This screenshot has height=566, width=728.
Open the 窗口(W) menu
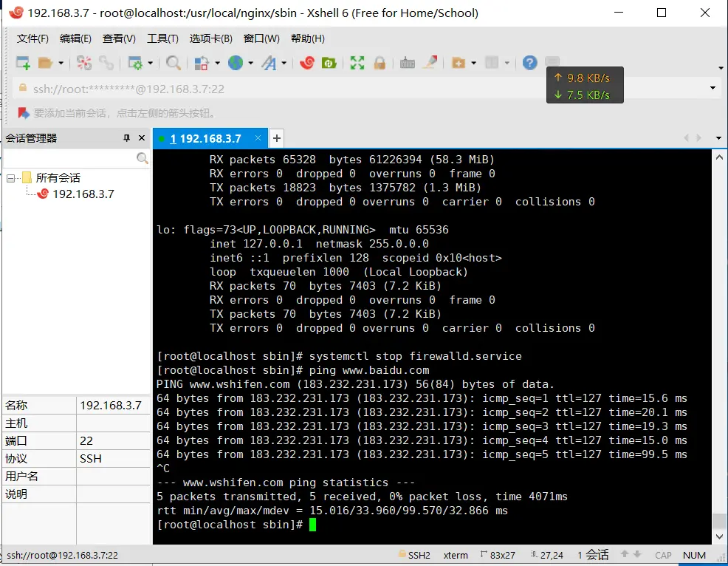coord(261,38)
